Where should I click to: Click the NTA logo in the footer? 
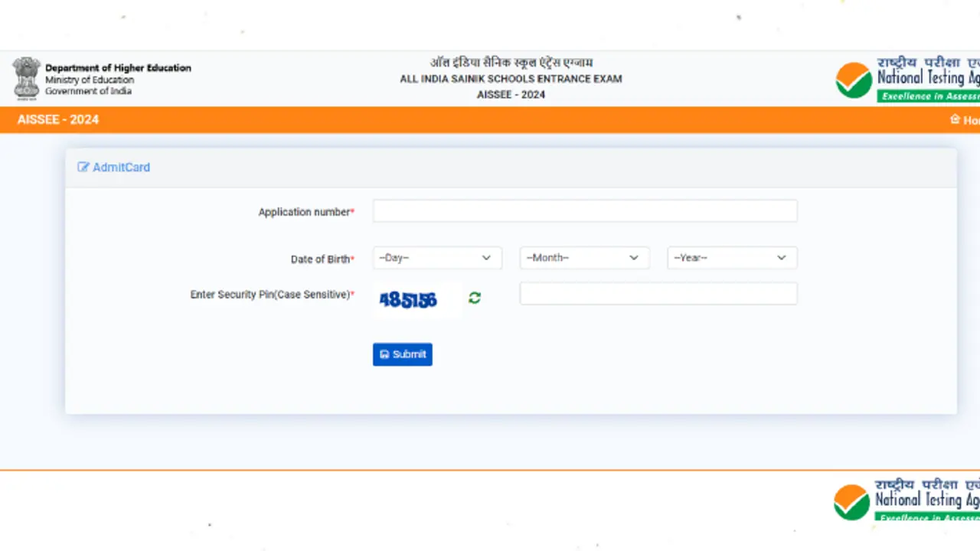click(x=907, y=500)
